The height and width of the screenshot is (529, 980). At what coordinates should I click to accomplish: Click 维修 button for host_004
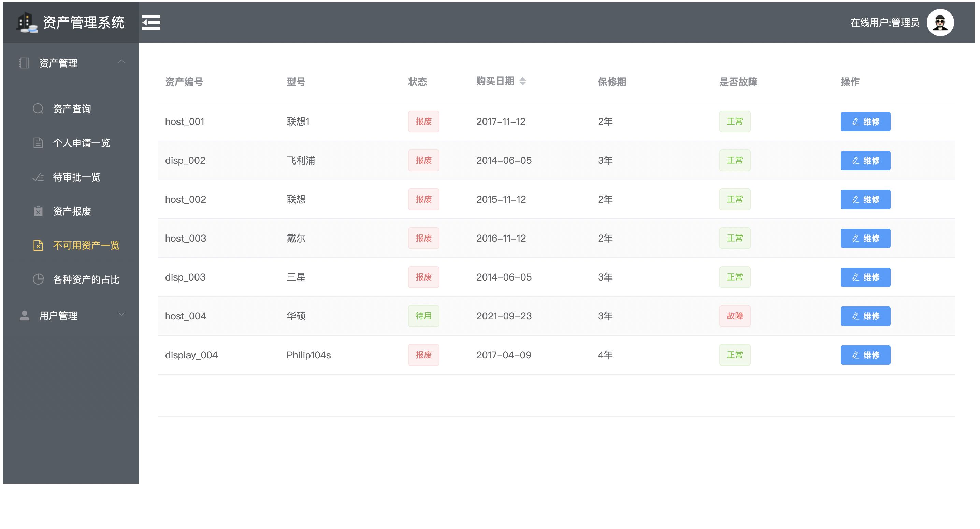[x=865, y=316]
